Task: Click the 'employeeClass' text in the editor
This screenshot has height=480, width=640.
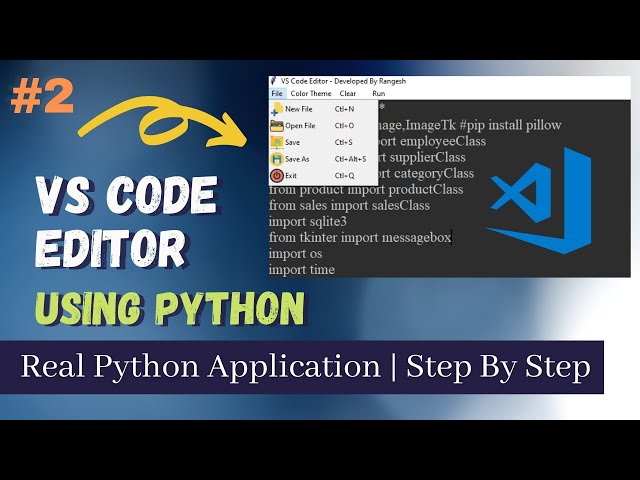Action: tap(443, 141)
